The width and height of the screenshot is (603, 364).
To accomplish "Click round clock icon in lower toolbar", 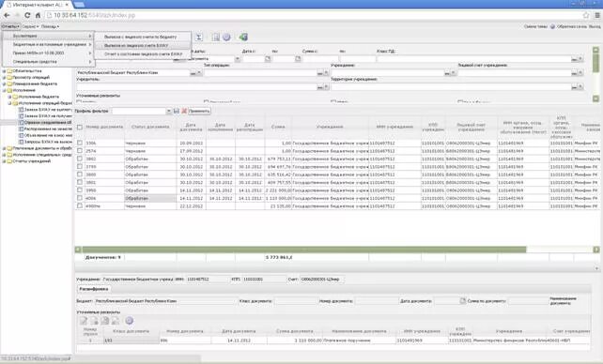I will click(x=130, y=321).
